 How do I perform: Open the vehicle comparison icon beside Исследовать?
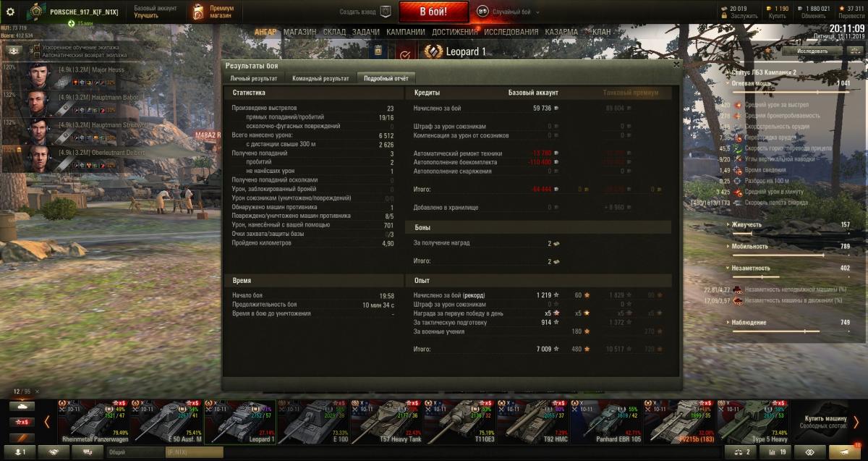[856, 51]
